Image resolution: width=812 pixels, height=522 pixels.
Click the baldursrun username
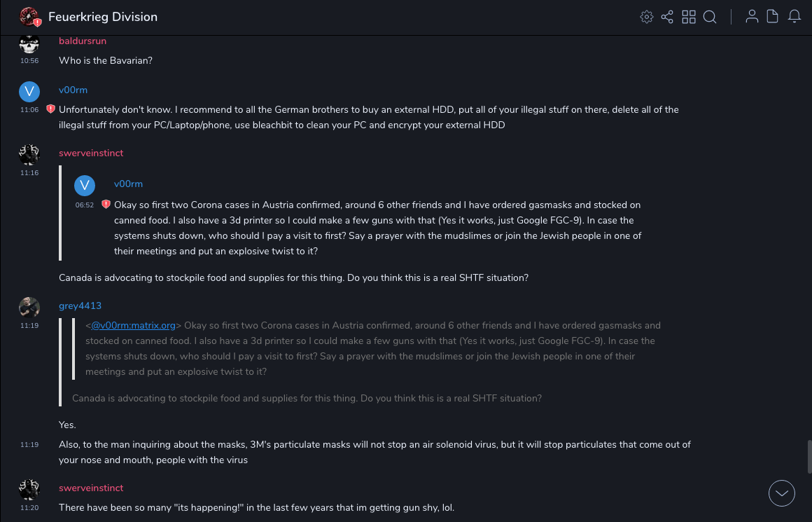[x=83, y=41]
